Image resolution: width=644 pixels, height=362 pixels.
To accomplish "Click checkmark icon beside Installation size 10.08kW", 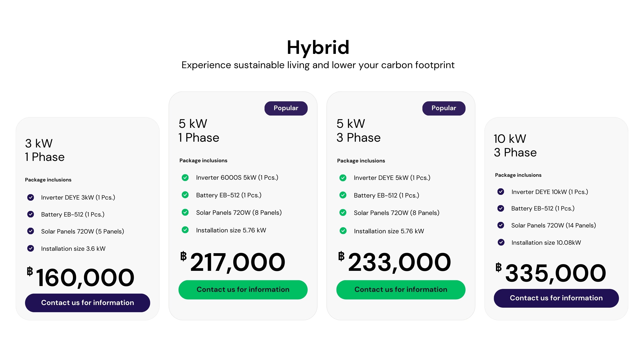I will [x=501, y=242].
